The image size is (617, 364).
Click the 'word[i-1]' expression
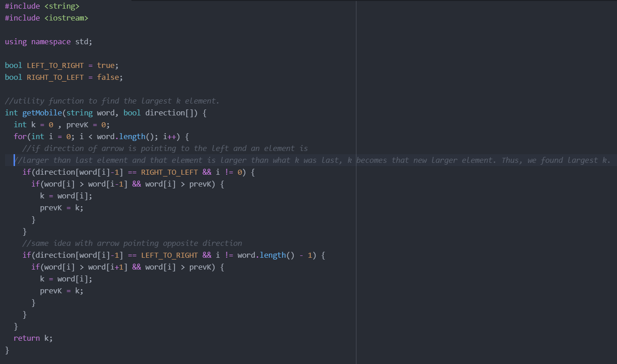click(108, 184)
